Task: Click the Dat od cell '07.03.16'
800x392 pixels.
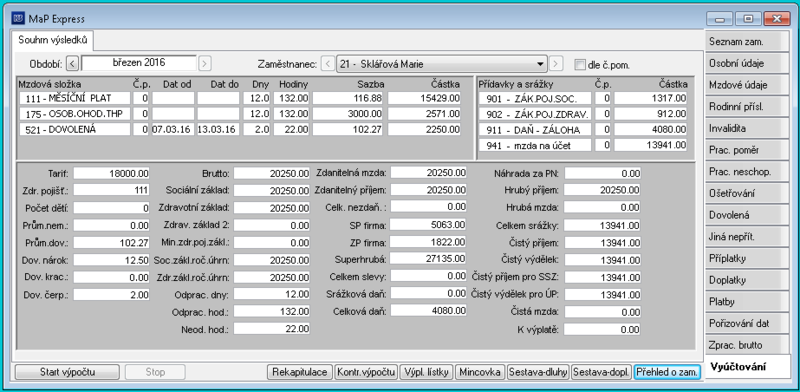Action: click(172, 129)
